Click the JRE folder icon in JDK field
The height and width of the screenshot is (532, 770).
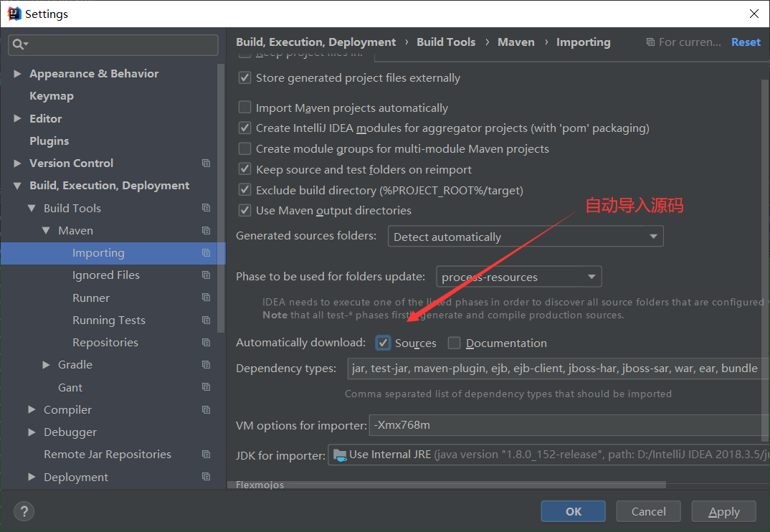(340, 455)
